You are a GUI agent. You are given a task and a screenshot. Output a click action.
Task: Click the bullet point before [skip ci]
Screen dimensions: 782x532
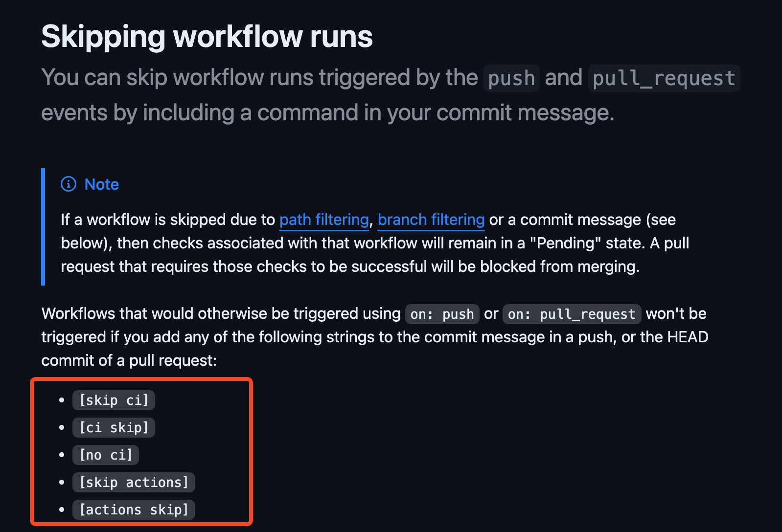[62, 400]
